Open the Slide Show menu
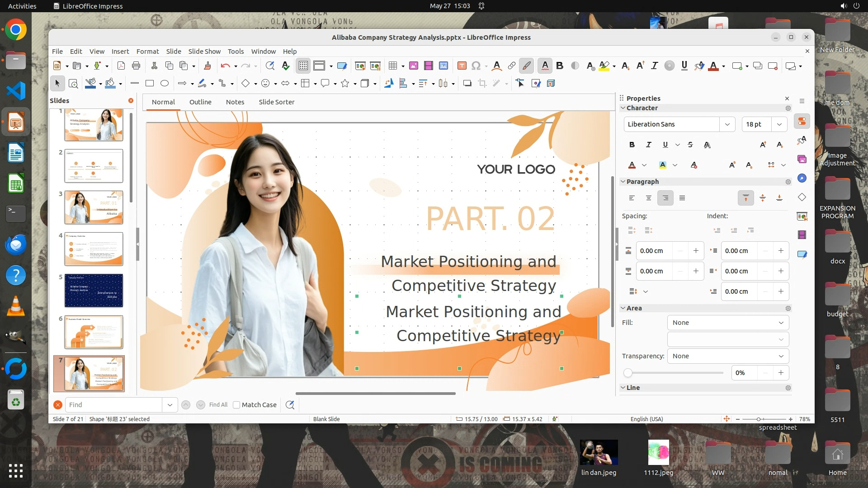 tap(204, 52)
